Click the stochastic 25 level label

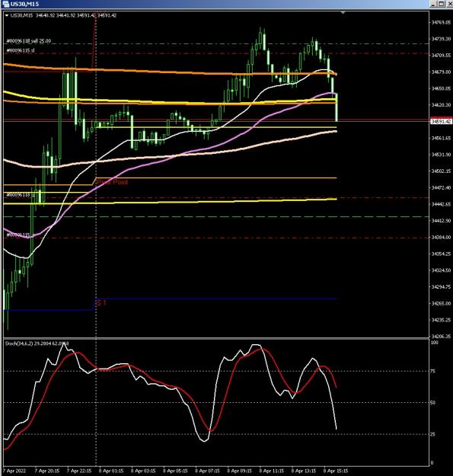[x=433, y=434]
